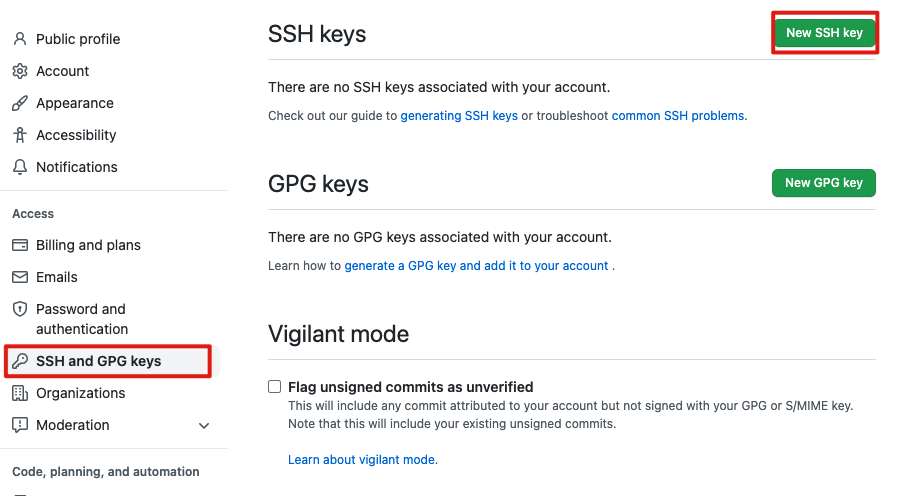Enable Flag unsigned commits as unverified checkbox
910x496 pixels.
tap(275, 387)
